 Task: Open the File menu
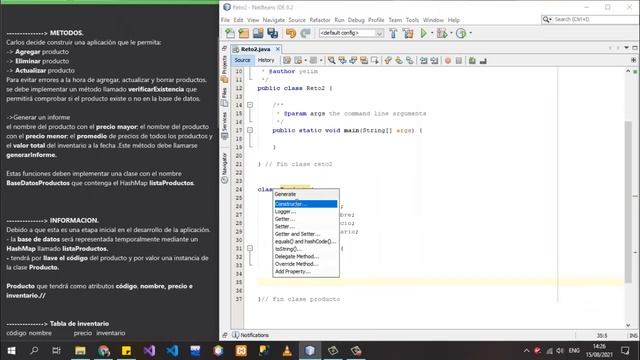[225, 20]
